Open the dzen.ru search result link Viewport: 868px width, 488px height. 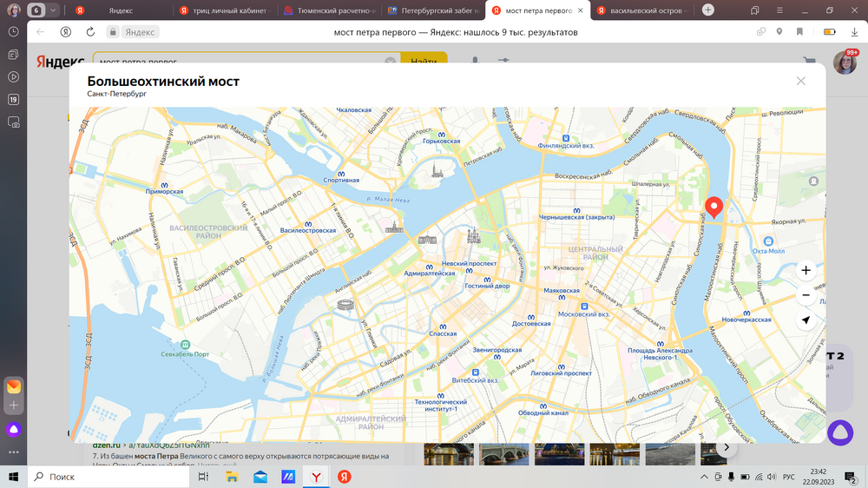(150, 445)
